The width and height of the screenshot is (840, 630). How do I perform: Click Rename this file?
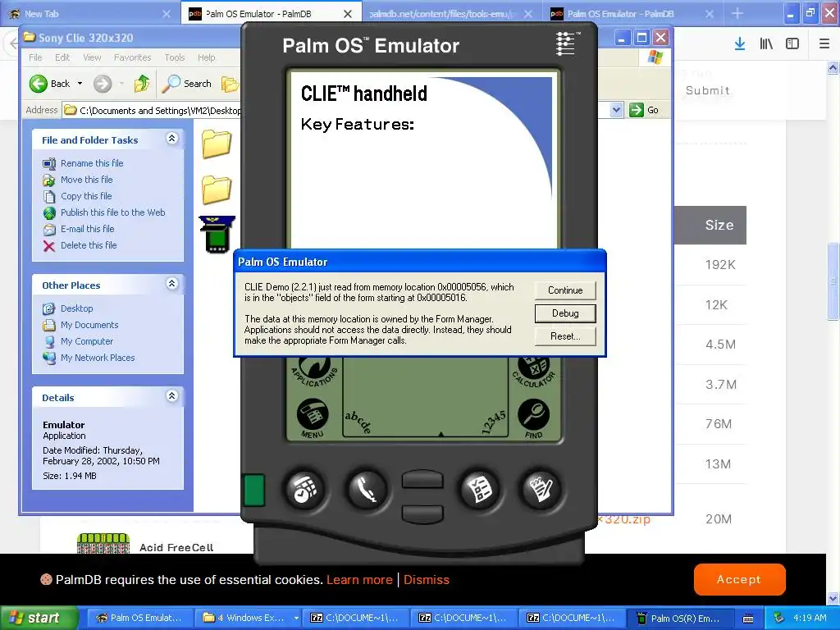pos(92,163)
